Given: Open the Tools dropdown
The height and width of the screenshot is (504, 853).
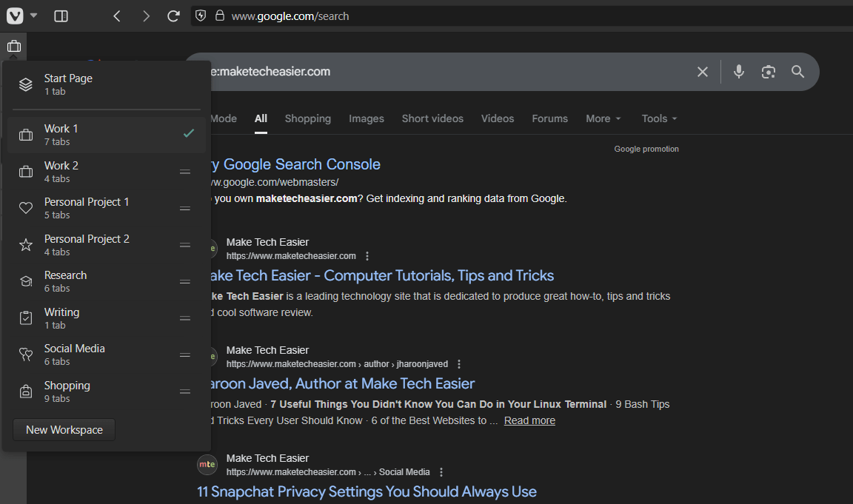Looking at the screenshot, I should point(659,118).
